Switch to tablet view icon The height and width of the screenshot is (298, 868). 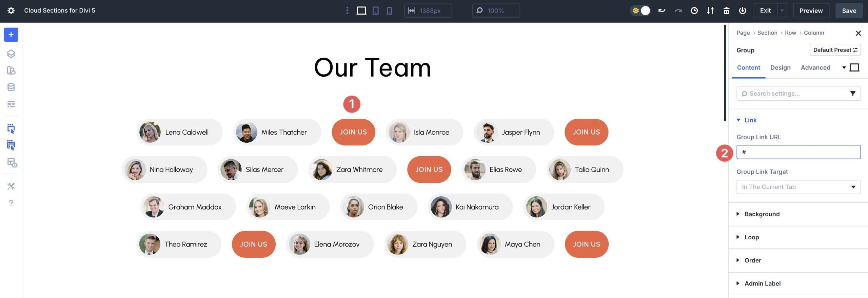pos(375,11)
